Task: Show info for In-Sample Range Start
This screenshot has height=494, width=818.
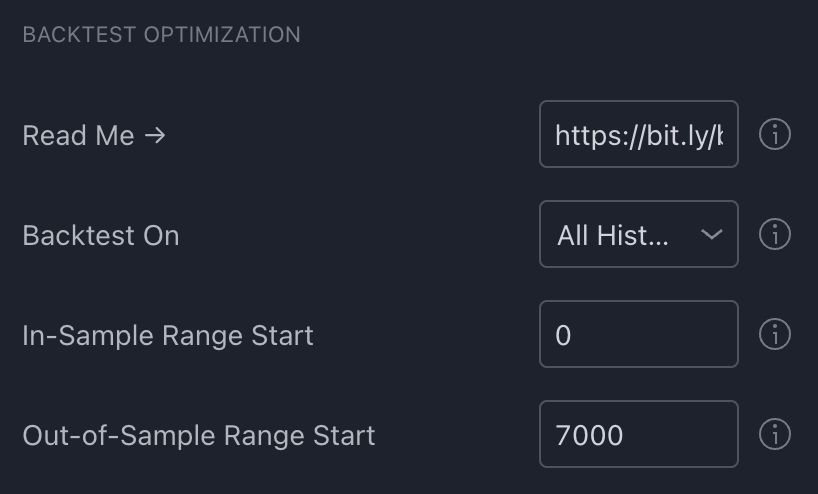Action: click(x=775, y=334)
